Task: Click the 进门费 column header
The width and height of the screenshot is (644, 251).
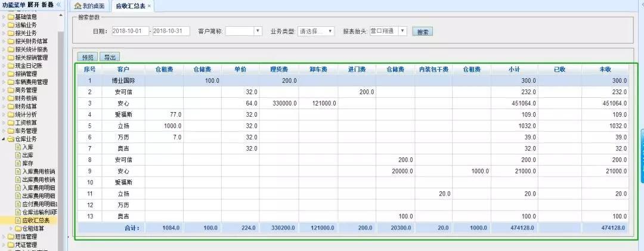Action: coord(357,69)
